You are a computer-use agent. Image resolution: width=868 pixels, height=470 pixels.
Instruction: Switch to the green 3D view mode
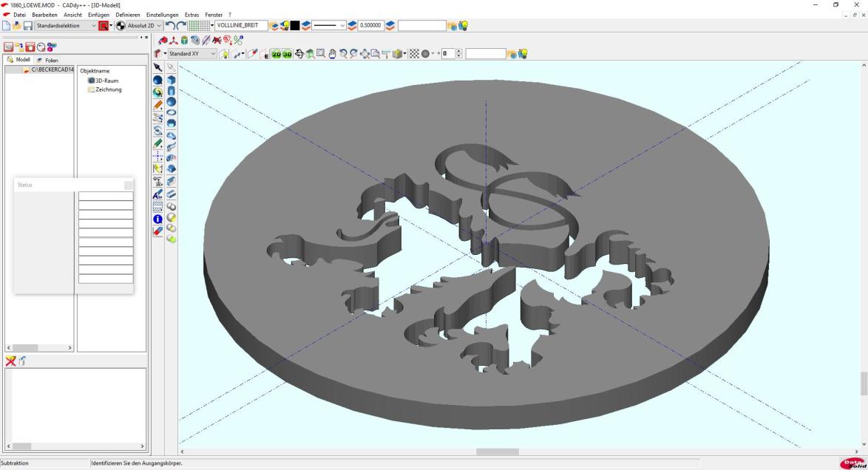click(287, 54)
